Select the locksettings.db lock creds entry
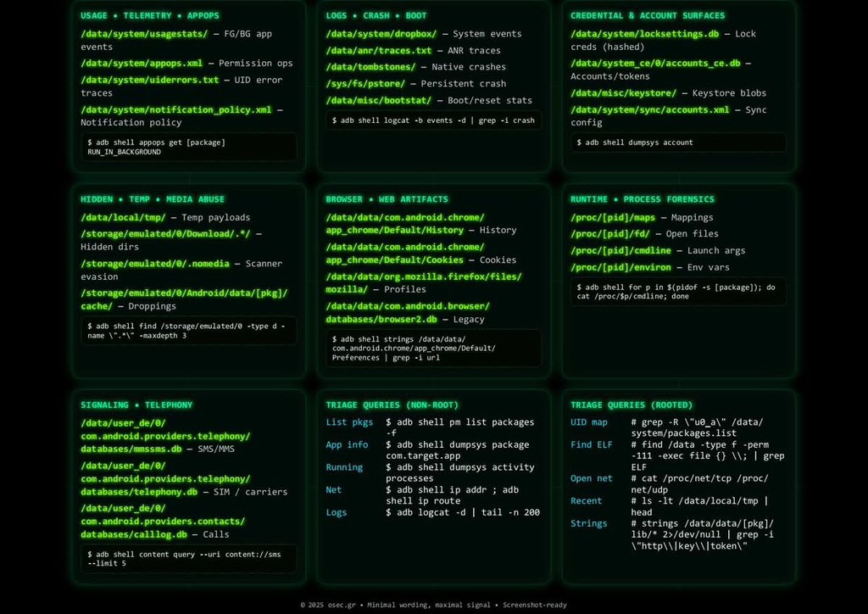 tap(646, 34)
